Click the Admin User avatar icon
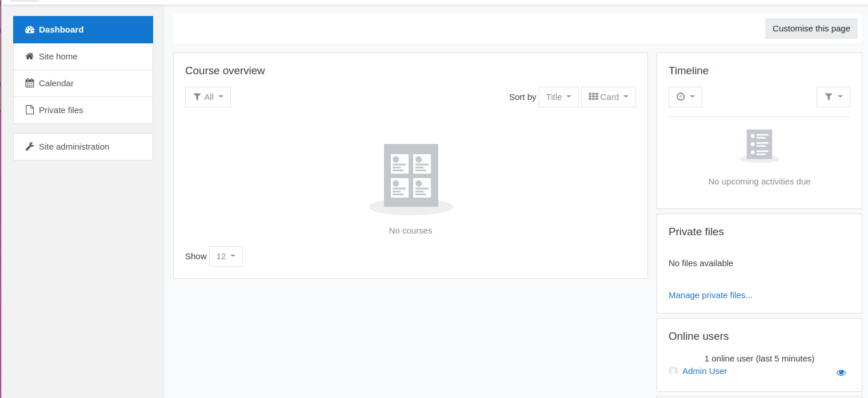The image size is (868, 398). coord(673,371)
